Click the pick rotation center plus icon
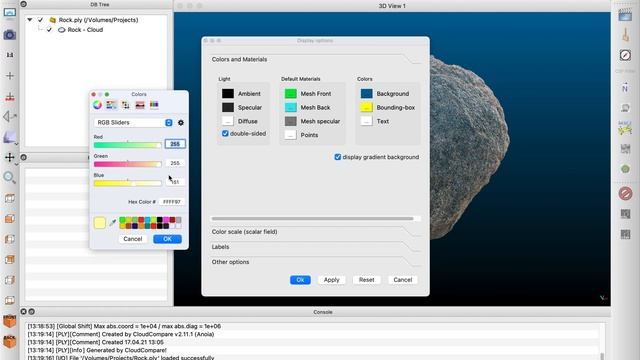Screen dimensions: 640x360 point(9,76)
